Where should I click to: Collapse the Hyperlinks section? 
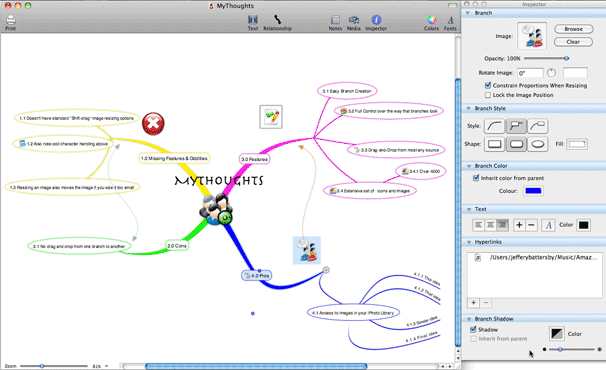(469, 242)
